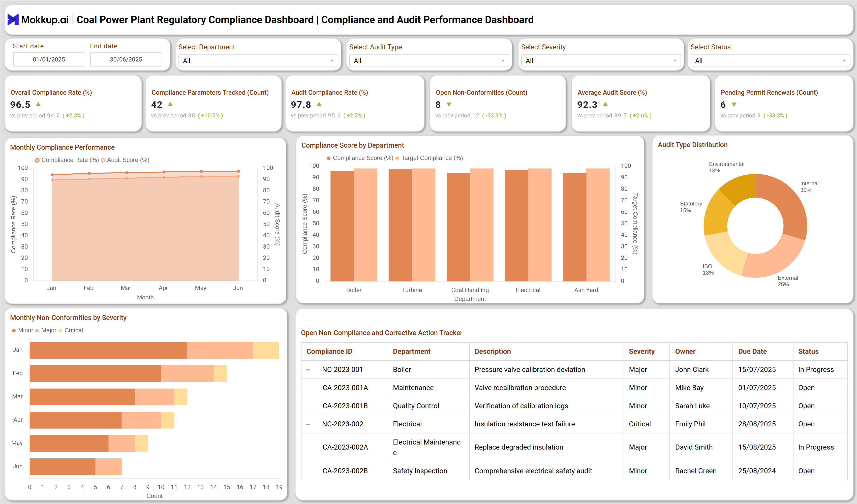Toggle Compliance Score (%) legend dot

pos(328,158)
